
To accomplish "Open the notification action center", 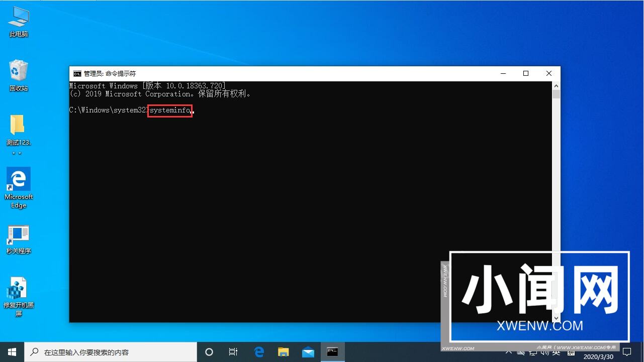I will point(627,352).
